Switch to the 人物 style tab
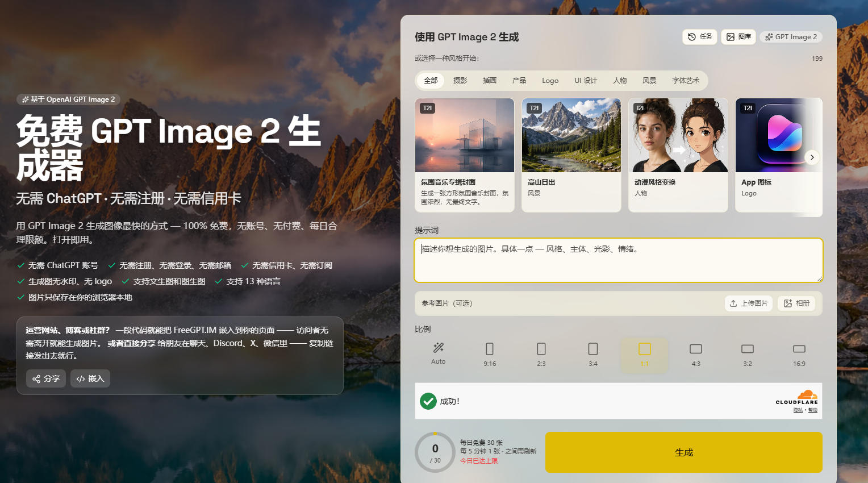This screenshot has width=868, height=483. coord(620,81)
